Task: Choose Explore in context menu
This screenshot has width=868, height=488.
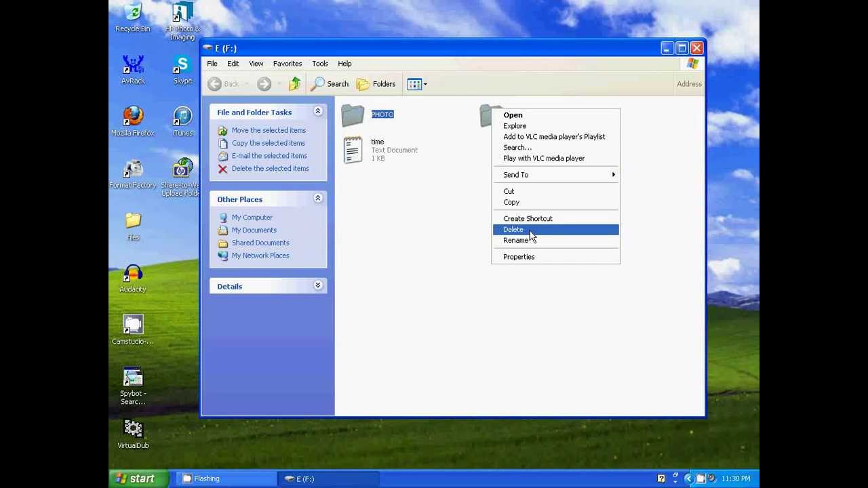Action: [x=555, y=126]
